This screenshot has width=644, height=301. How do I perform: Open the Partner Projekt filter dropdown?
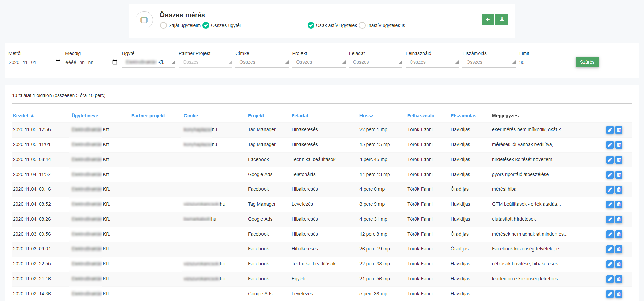[205, 62]
